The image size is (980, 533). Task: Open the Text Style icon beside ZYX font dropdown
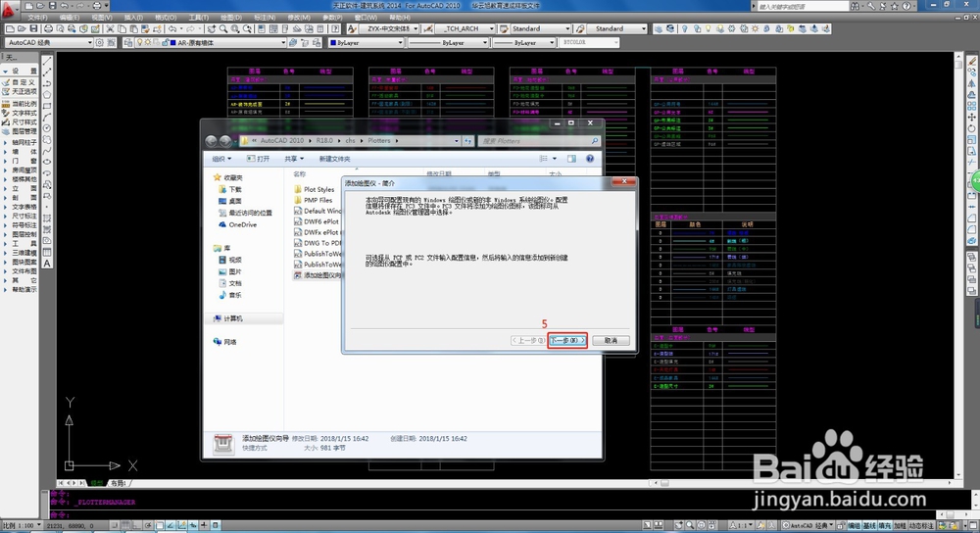click(x=353, y=28)
